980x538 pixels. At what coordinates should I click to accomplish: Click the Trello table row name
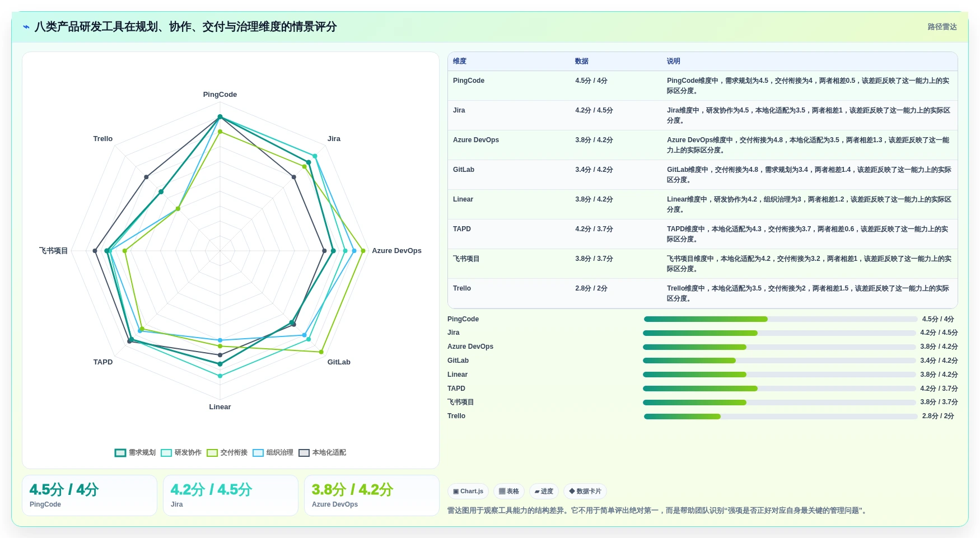tap(462, 288)
